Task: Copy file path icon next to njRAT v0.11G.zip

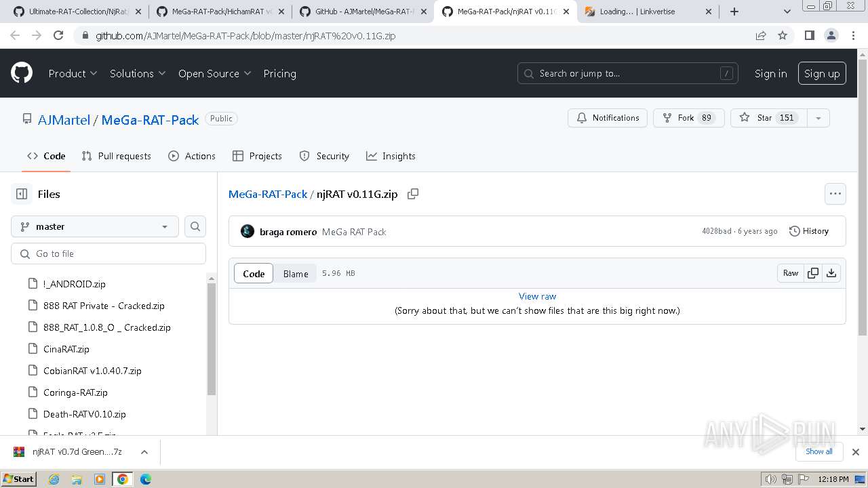Action: (412, 194)
